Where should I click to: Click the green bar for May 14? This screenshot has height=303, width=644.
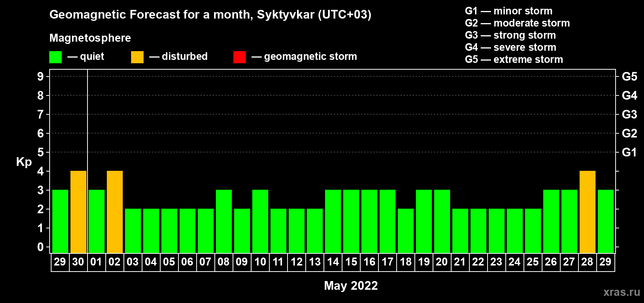point(333,221)
